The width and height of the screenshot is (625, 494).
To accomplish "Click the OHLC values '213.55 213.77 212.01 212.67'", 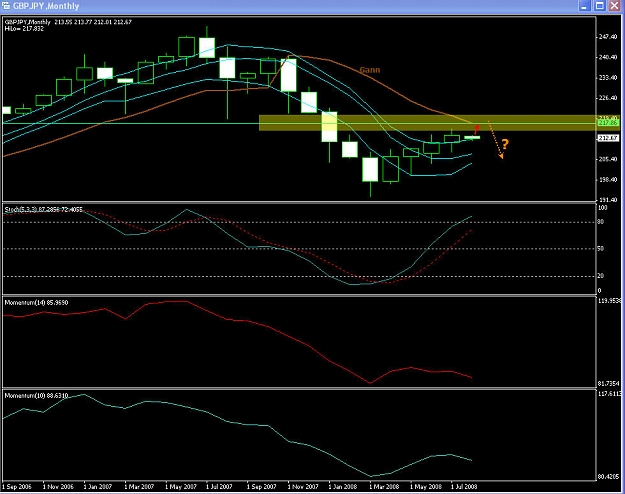I will tap(93, 22).
